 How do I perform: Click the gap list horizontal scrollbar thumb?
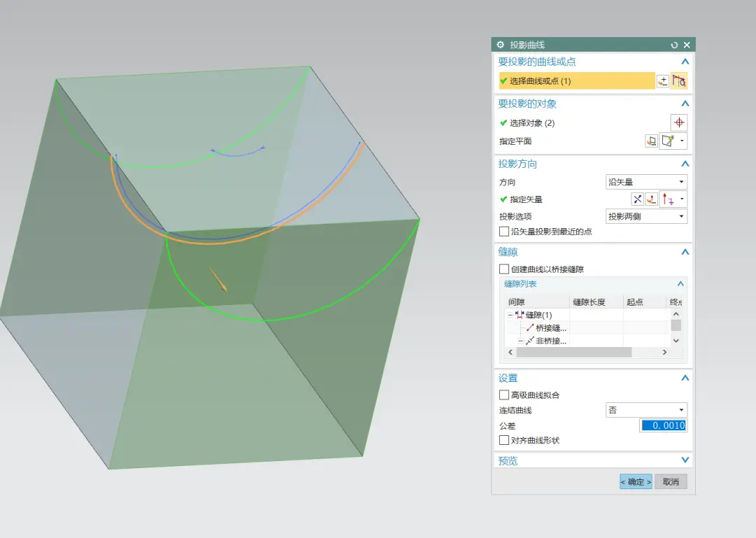click(x=574, y=353)
